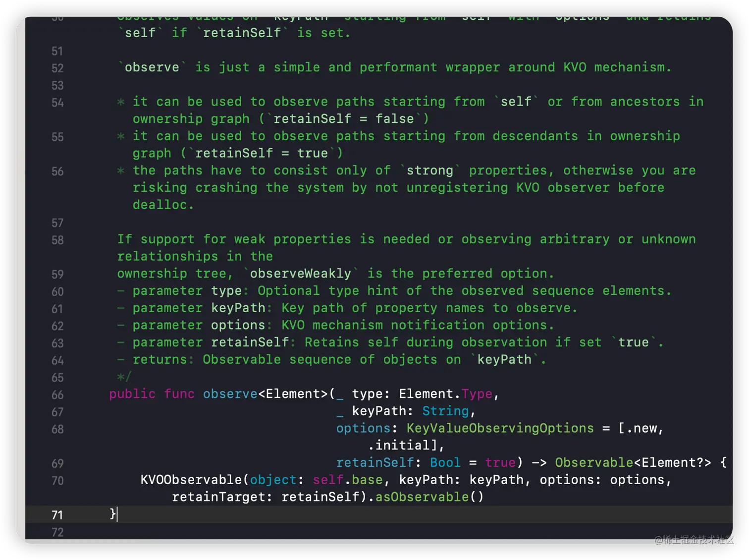This screenshot has height=560, width=749.
Task: Click the asObservable() method call
Action: coord(429,497)
